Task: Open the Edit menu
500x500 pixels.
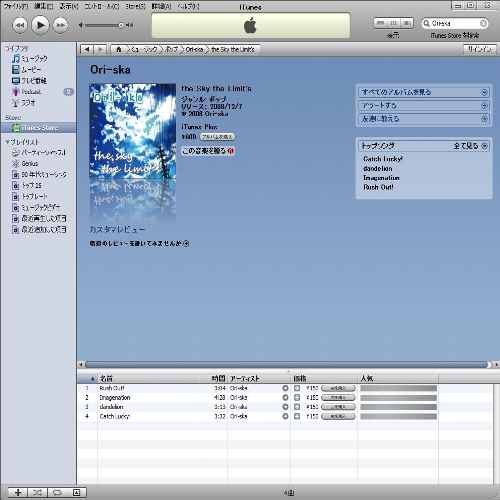Action: pos(43,6)
